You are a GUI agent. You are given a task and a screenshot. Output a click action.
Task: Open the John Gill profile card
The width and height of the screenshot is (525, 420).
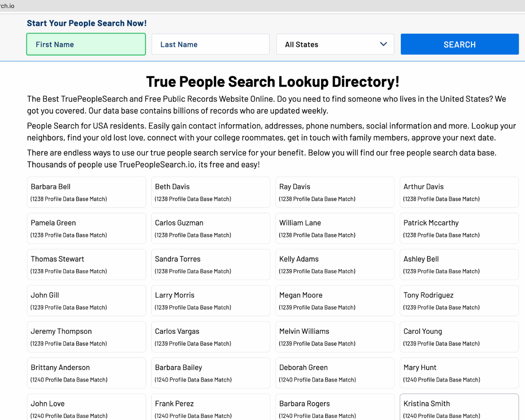click(x=86, y=300)
